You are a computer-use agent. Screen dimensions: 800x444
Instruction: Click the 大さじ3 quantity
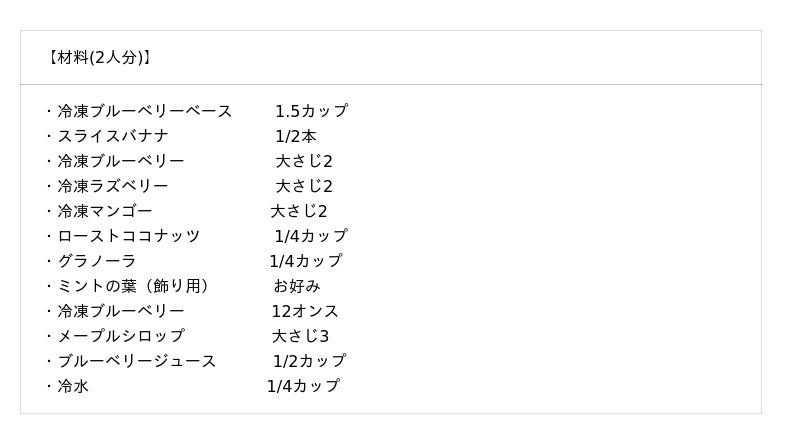point(300,336)
